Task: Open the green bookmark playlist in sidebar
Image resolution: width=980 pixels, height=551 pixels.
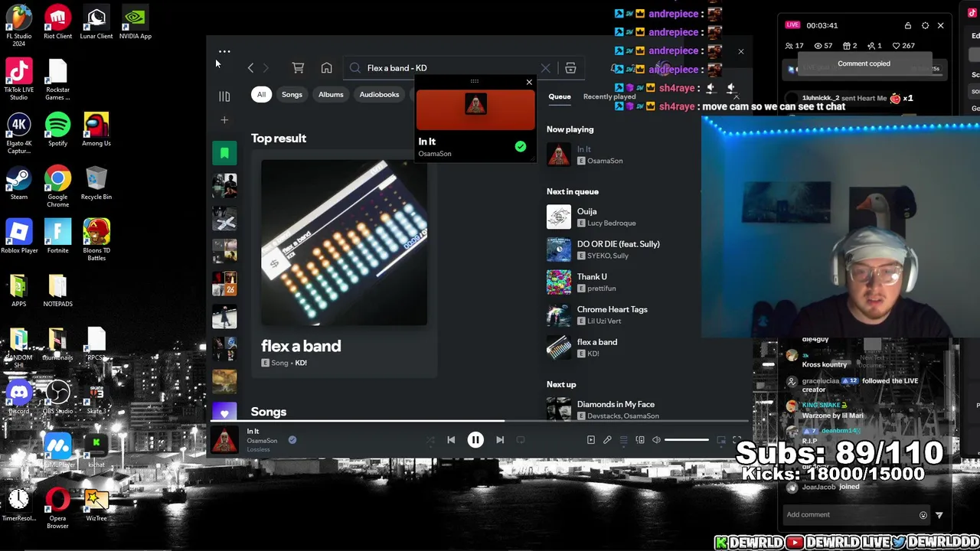Action: click(x=224, y=153)
